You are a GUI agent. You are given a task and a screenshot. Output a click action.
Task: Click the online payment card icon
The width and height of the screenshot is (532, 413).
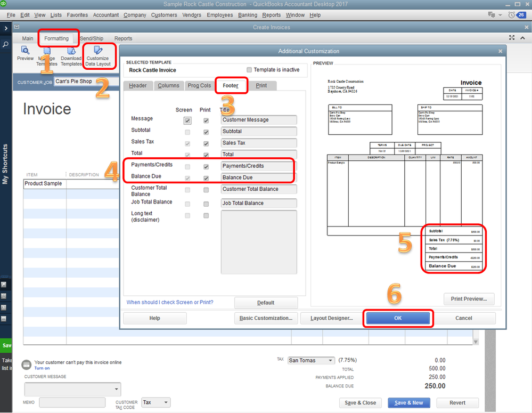[27, 365]
